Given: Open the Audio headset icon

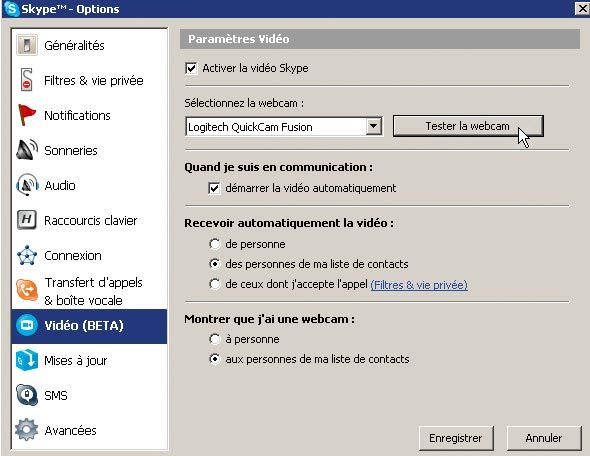Looking at the screenshot, I should tap(27, 185).
